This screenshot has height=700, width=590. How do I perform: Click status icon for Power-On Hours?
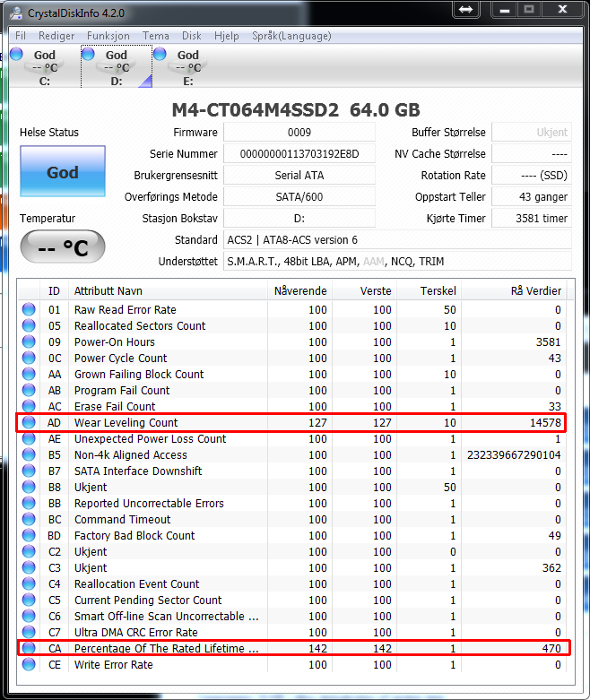[x=29, y=342]
